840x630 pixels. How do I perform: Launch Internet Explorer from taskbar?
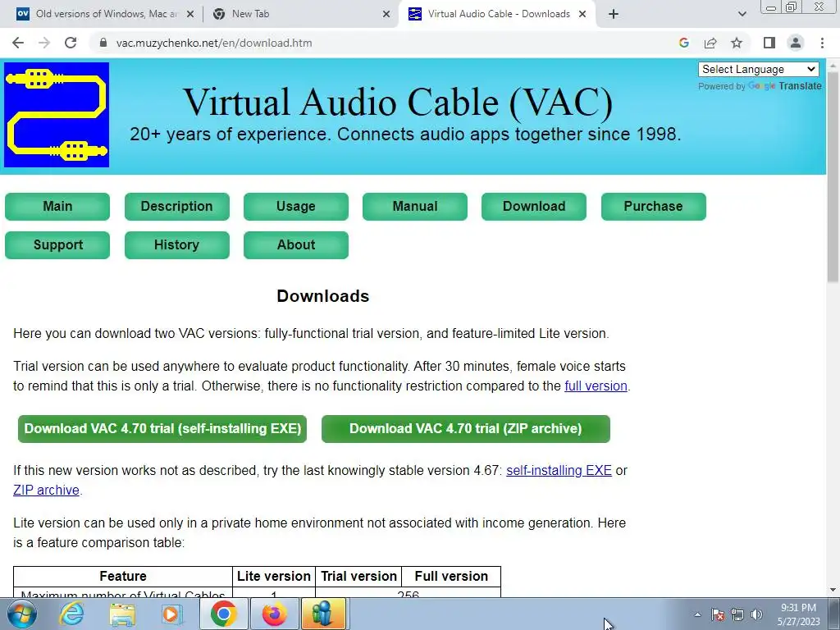[x=72, y=614]
